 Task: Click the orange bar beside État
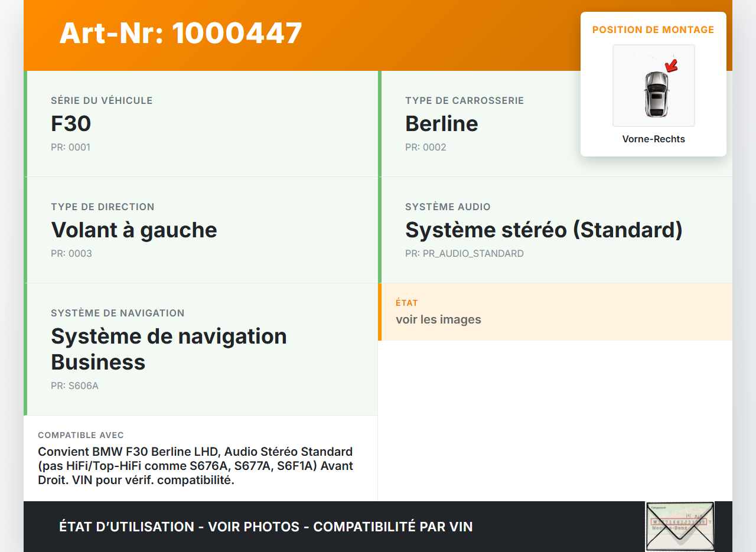click(x=380, y=312)
